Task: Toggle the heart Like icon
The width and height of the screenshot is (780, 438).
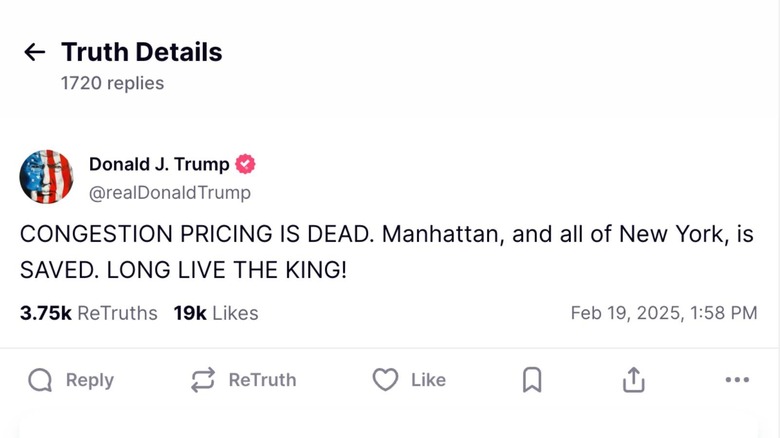Action: [x=385, y=380]
